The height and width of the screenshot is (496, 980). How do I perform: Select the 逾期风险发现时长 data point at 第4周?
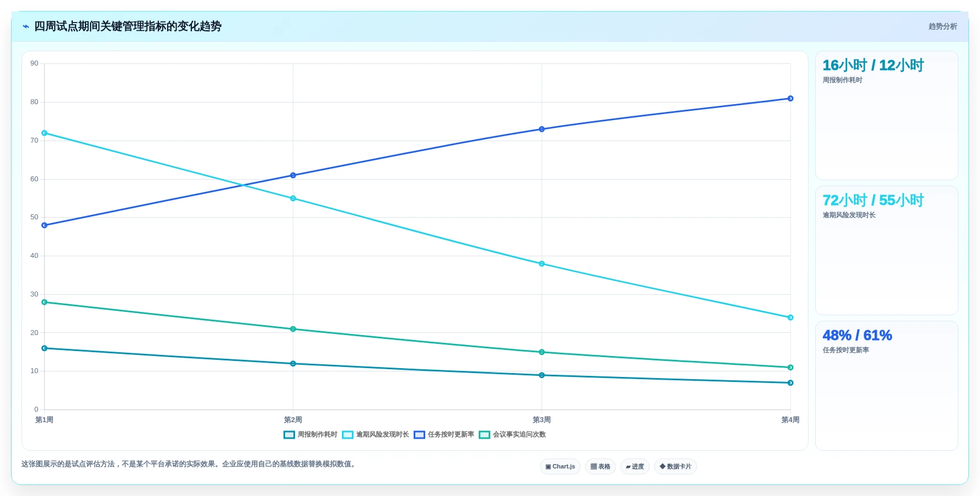(790, 317)
